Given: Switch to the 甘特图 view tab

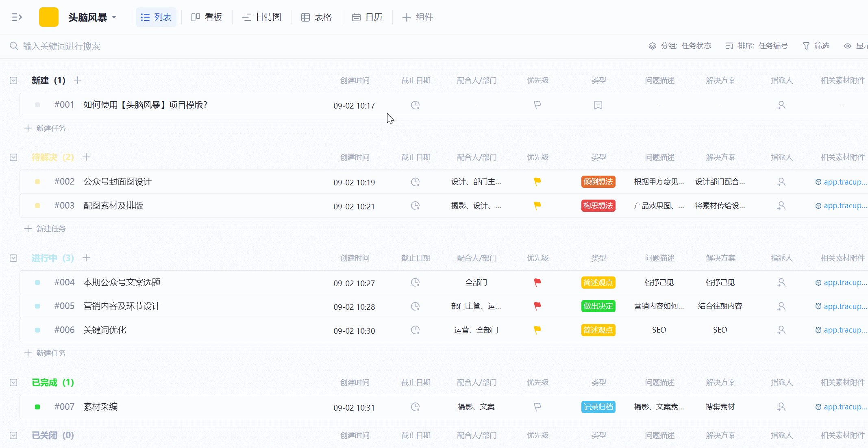Looking at the screenshot, I should tap(262, 17).
